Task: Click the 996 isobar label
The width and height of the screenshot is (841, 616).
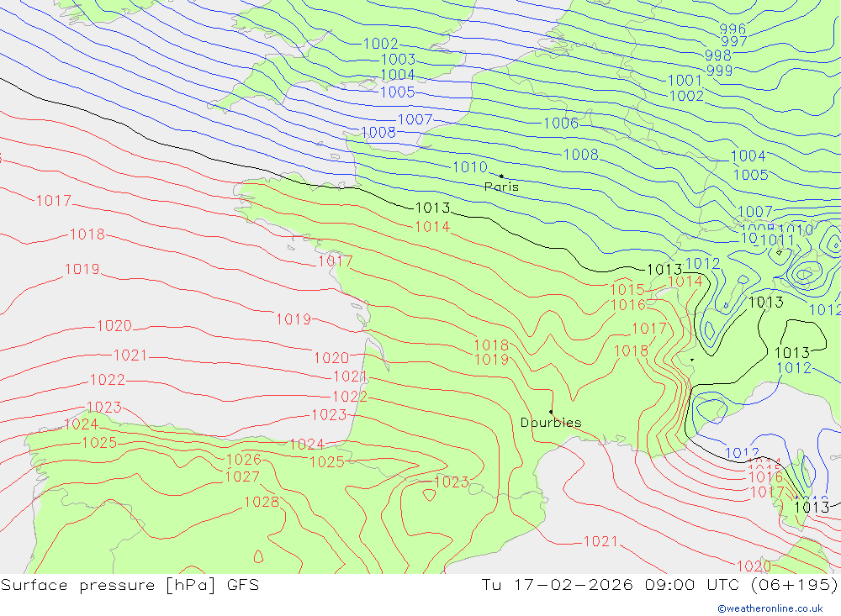Action: 733,29
